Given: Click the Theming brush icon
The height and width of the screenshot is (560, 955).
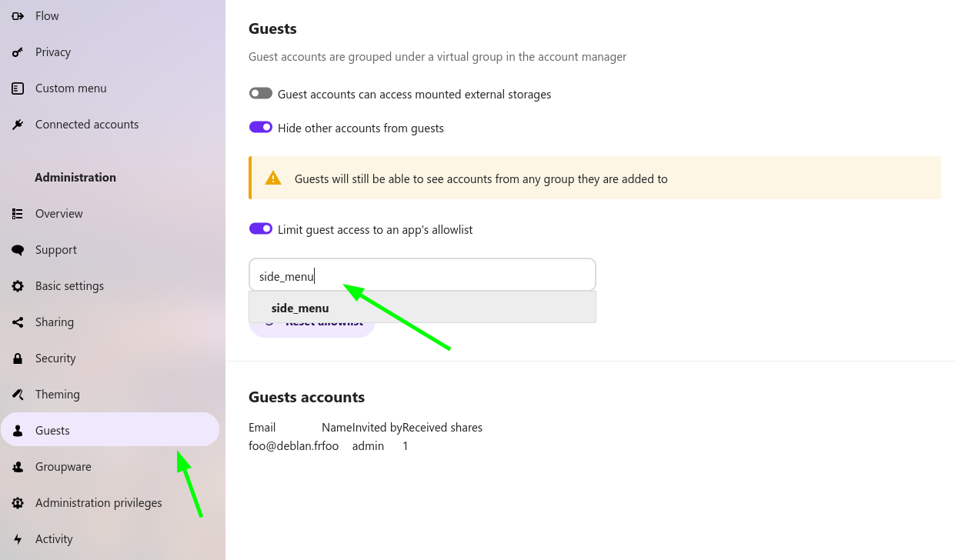Looking at the screenshot, I should click(18, 395).
